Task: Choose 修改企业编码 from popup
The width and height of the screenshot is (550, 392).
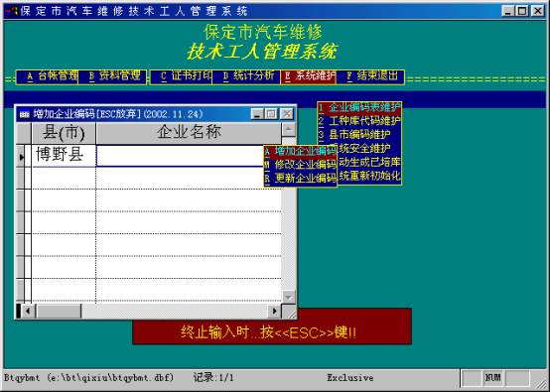Action: (x=301, y=165)
